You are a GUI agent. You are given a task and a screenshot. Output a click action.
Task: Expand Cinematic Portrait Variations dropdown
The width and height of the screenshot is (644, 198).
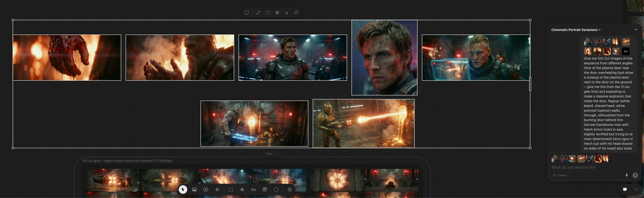point(576,30)
